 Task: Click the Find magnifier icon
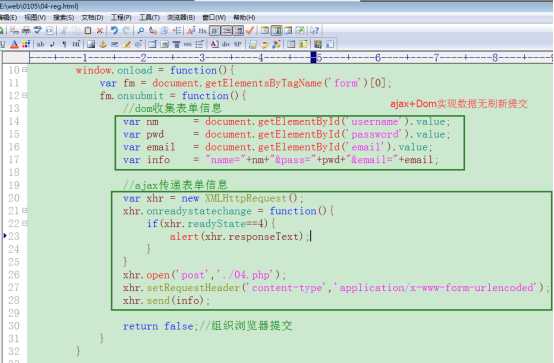coord(141,31)
